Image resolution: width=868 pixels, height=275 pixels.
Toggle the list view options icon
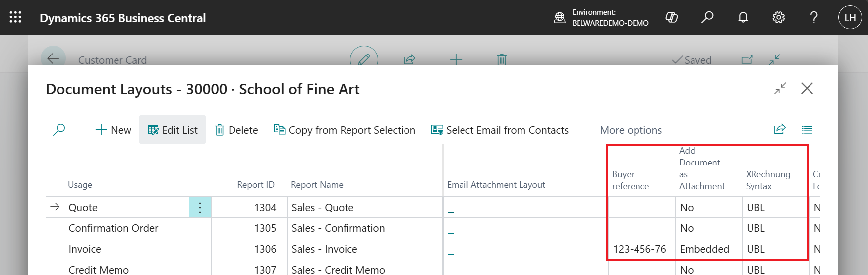(x=807, y=130)
